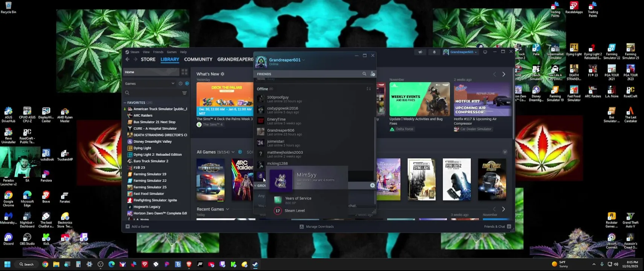This screenshot has height=271, width=644.
Task: Open the Delta Force game link
Action: [x=401, y=129]
